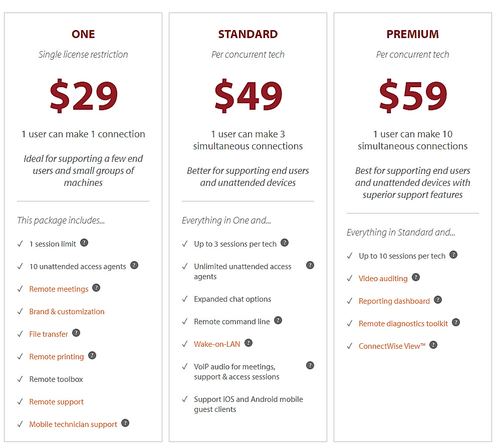Open the tooltip icon for Video auditing
The image size is (503, 448).
415,277
